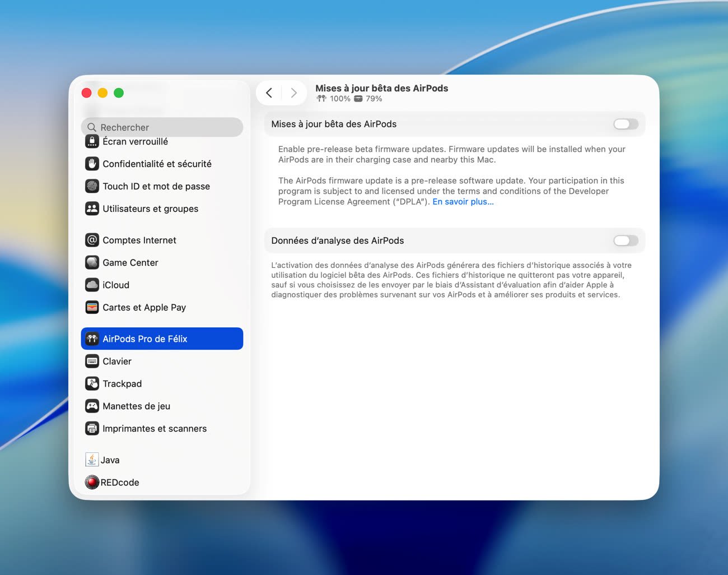Select Trackpad in the sidebar
The width and height of the screenshot is (728, 575).
click(x=162, y=383)
